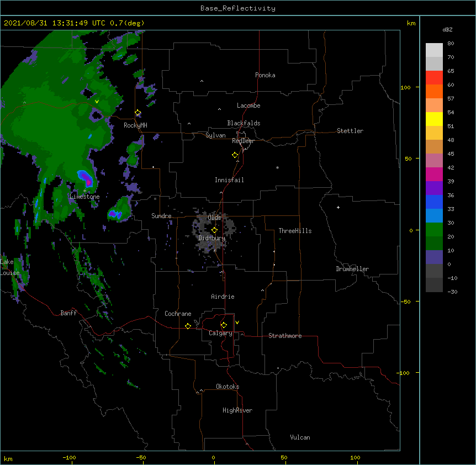Screen dimensions: 476x465
Task: Click the Okotoks label
Action: [x=228, y=387]
